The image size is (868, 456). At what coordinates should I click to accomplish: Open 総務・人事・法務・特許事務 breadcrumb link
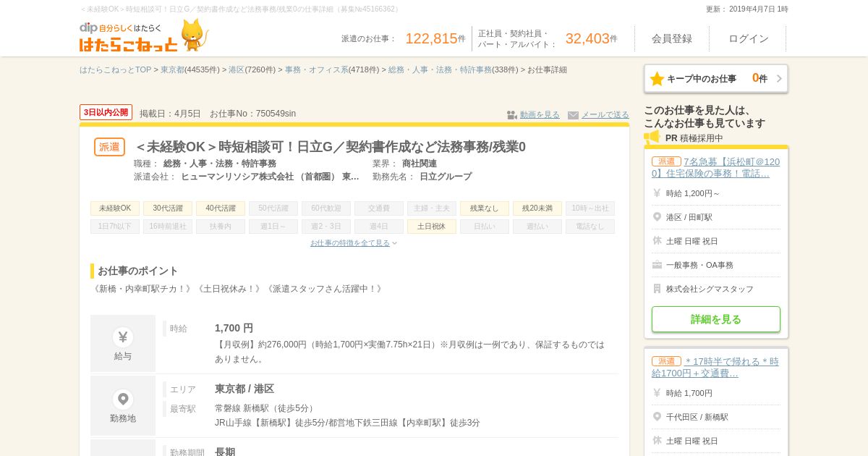(x=440, y=70)
